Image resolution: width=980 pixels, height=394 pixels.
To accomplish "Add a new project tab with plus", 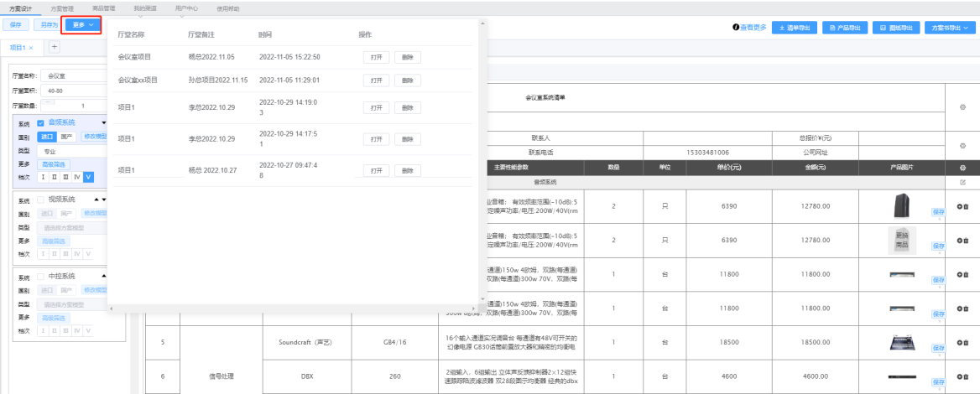I will click(54, 47).
